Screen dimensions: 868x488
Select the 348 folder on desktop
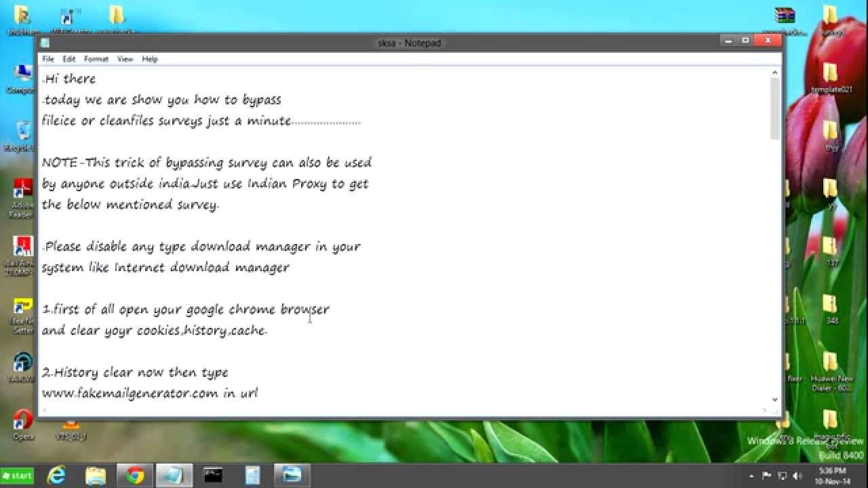pos(831,310)
